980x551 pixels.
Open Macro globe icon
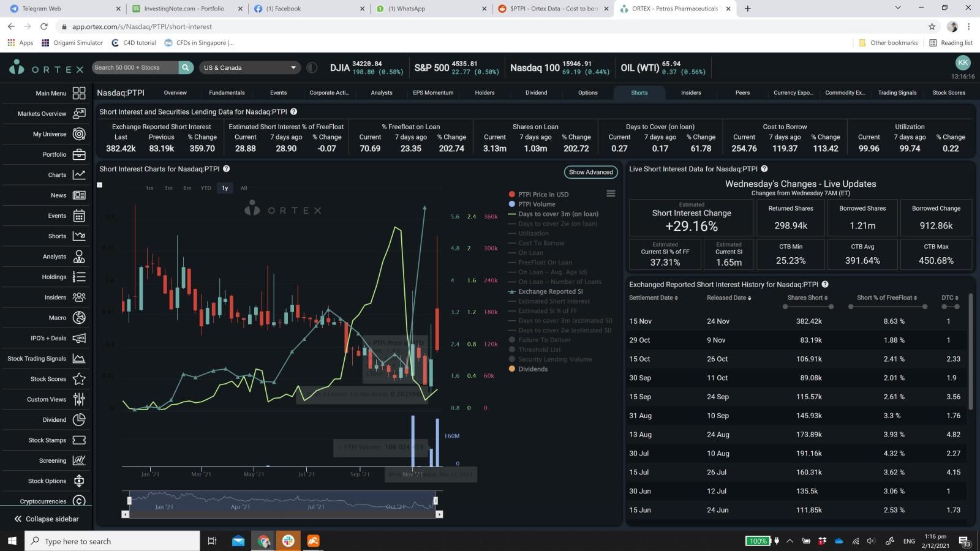(x=79, y=318)
